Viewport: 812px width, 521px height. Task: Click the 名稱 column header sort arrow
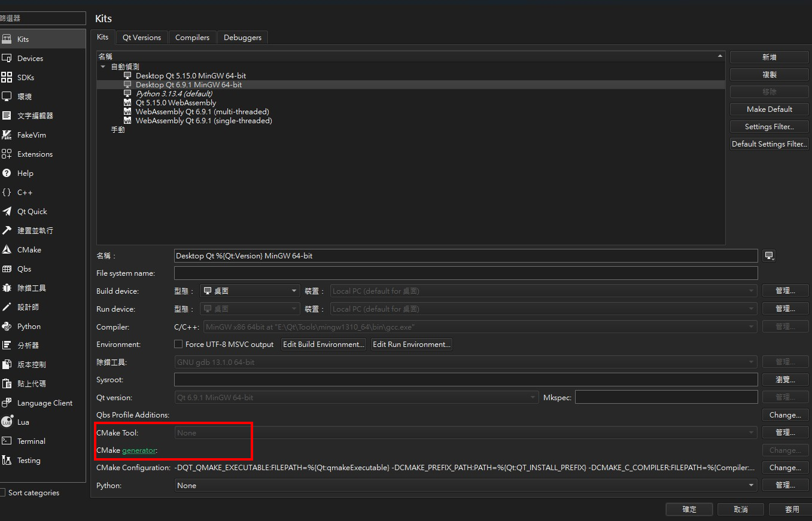(x=720, y=56)
